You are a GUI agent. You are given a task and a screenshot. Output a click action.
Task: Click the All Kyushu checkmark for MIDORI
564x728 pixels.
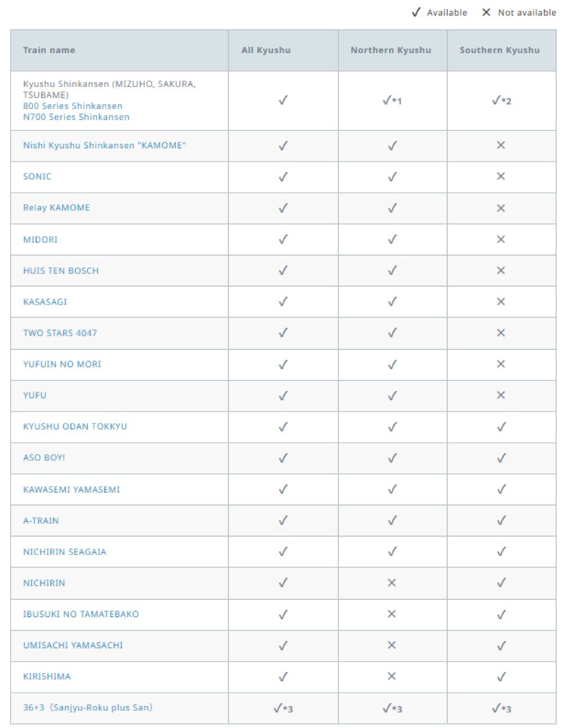point(283,240)
